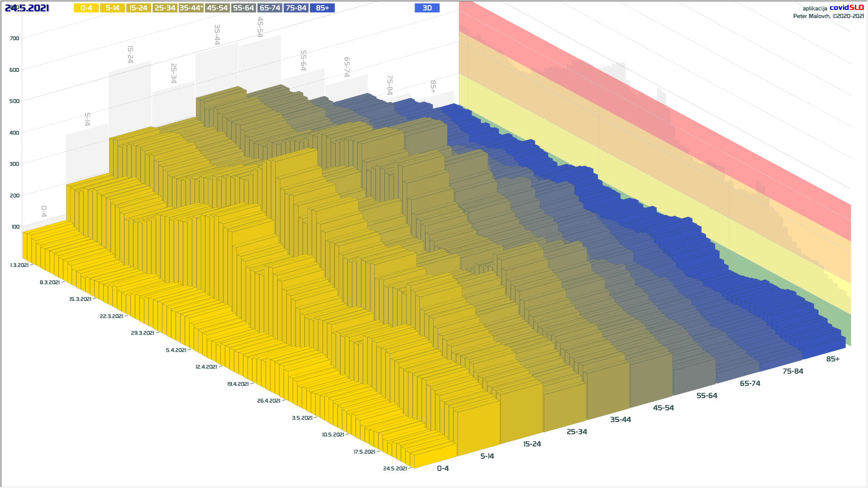Select the 1.3.2021 date axis marker
The width and height of the screenshot is (868, 488).
(19, 265)
